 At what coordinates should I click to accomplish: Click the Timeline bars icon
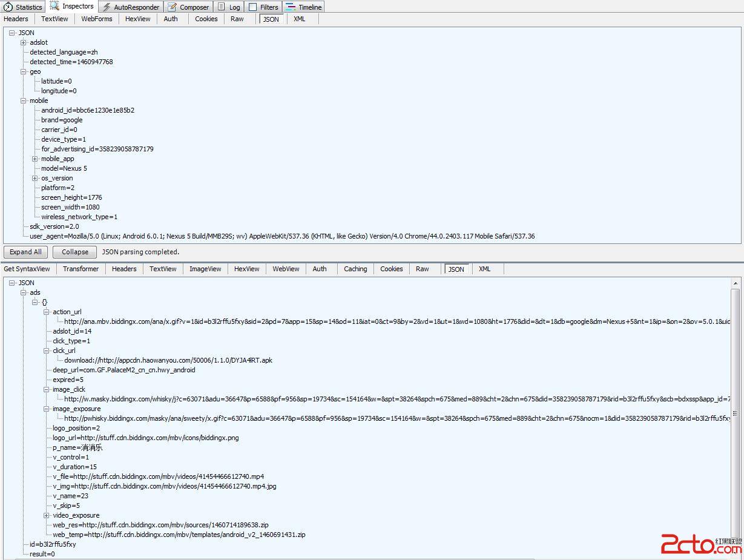(291, 7)
